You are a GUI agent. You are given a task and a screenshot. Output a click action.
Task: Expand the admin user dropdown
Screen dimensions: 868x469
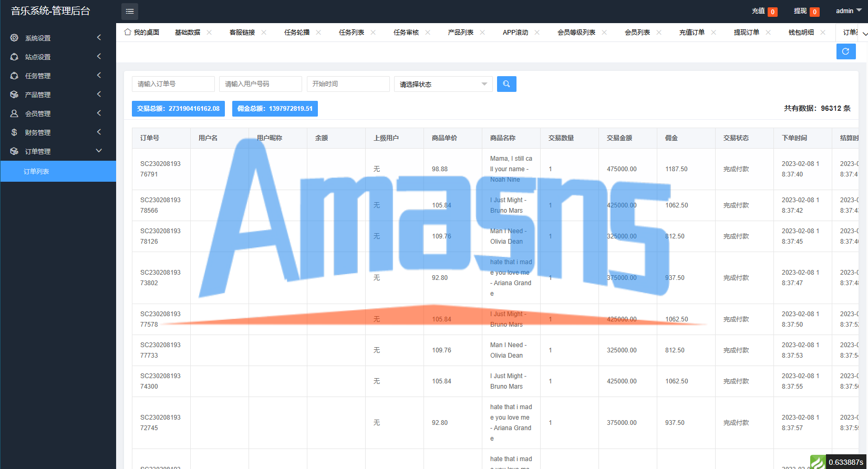pyautogui.click(x=849, y=11)
